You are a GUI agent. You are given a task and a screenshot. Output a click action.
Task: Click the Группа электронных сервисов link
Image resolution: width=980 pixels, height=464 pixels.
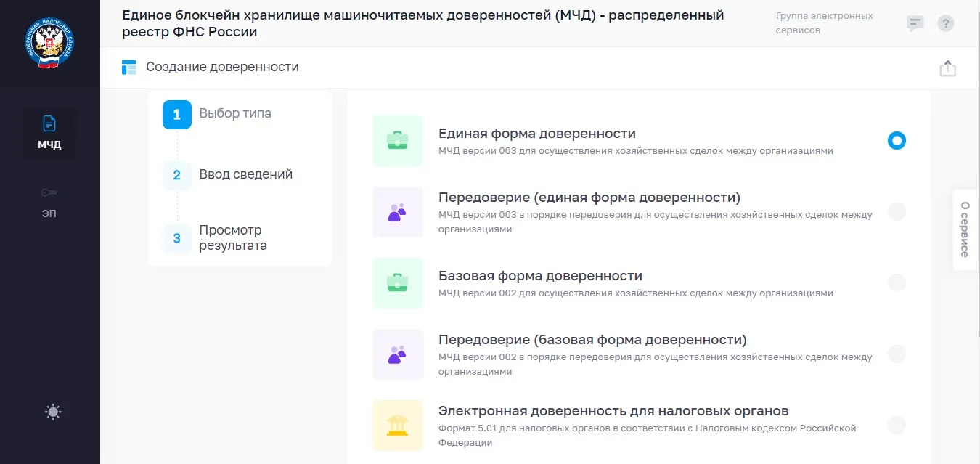pos(825,23)
